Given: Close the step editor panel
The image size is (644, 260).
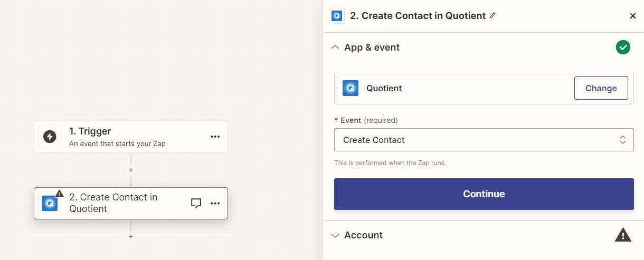Looking at the screenshot, I should click(x=633, y=16).
